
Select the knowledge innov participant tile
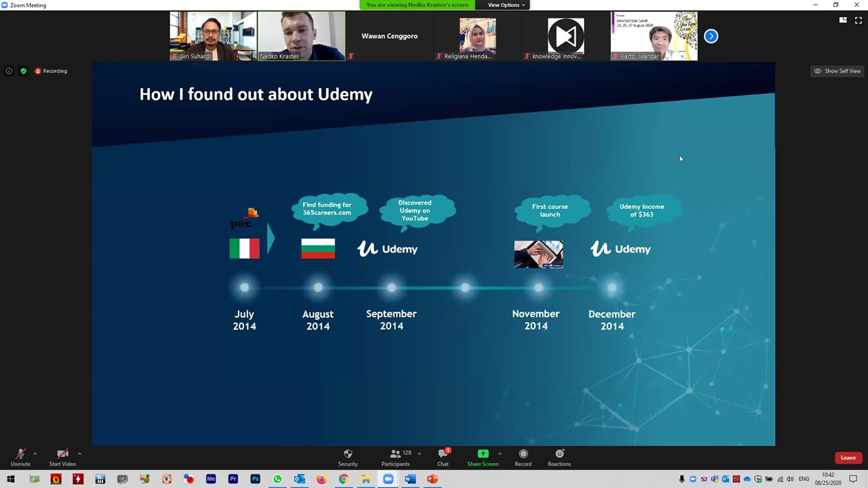click(x=566, y=36)
